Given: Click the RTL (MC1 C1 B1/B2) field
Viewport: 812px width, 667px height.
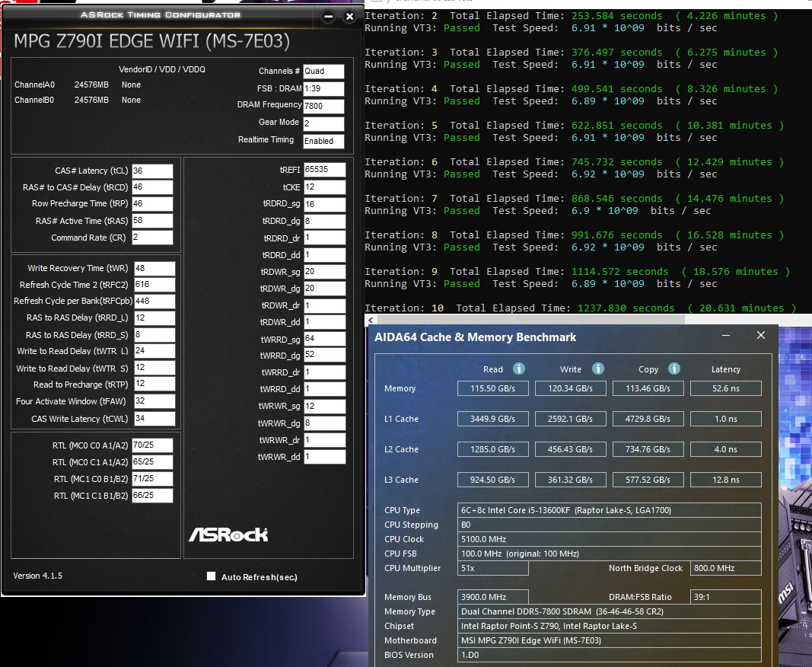Looking at the screenshot, I should pyautogui.click(x=152, y=496).
